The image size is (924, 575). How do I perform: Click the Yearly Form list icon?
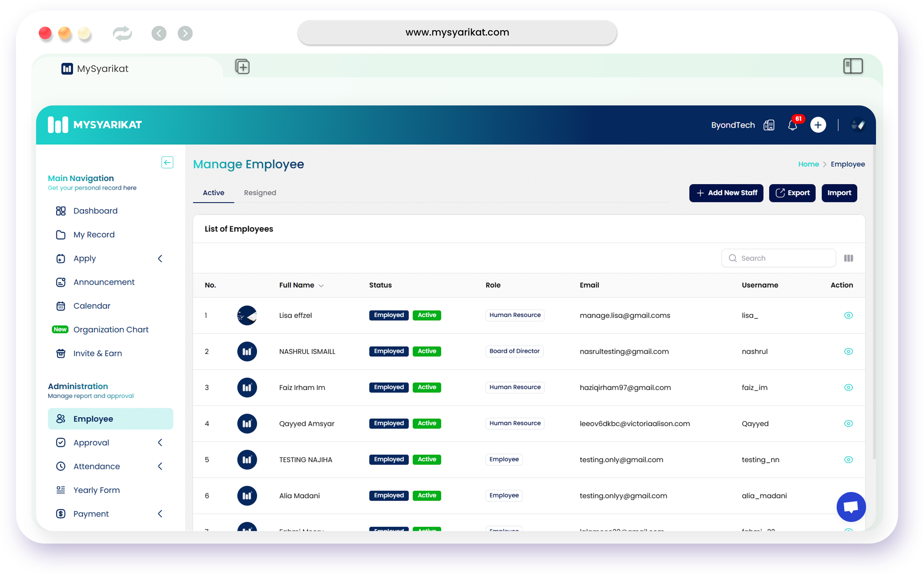[x=61, y=490]
